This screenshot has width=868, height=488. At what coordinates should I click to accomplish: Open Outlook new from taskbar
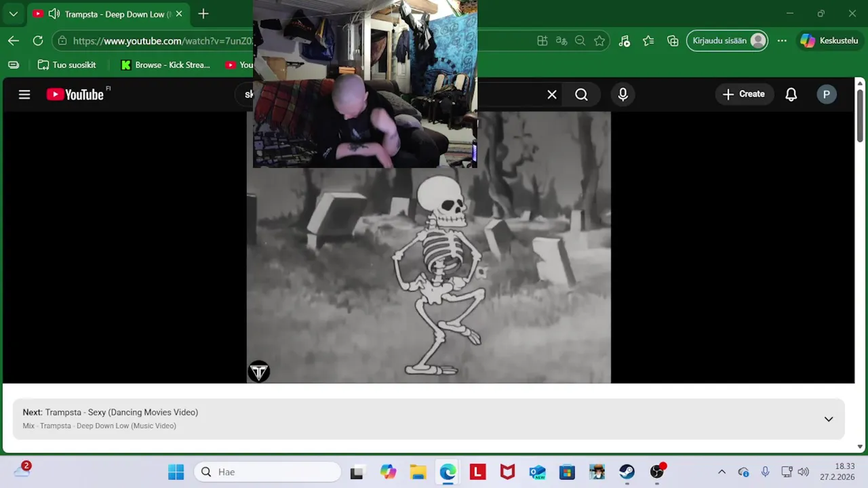coord(537,472)
